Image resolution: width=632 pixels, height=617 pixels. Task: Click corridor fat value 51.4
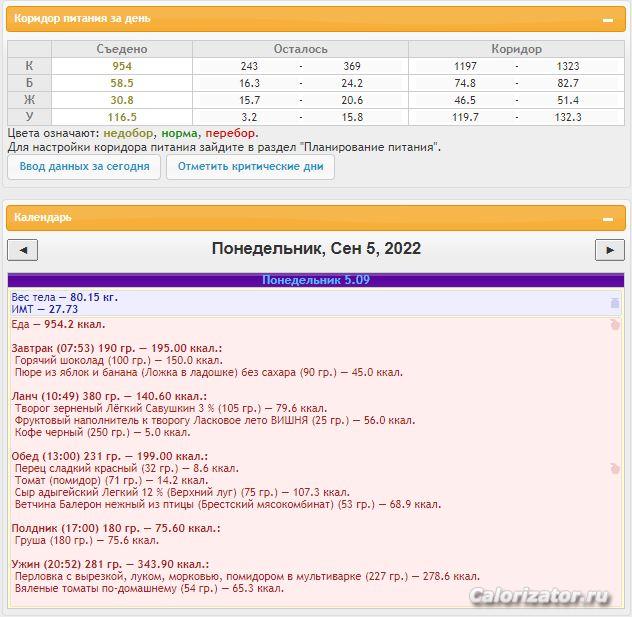(568, 100)
